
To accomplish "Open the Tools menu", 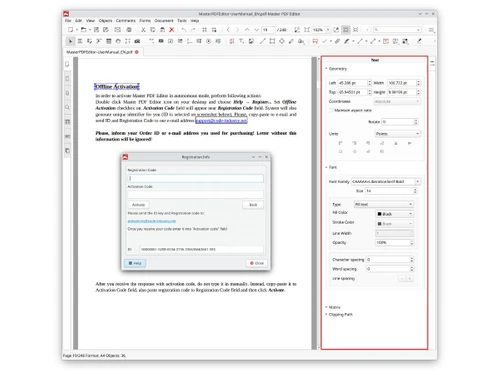I will click(x=182, y=21).
